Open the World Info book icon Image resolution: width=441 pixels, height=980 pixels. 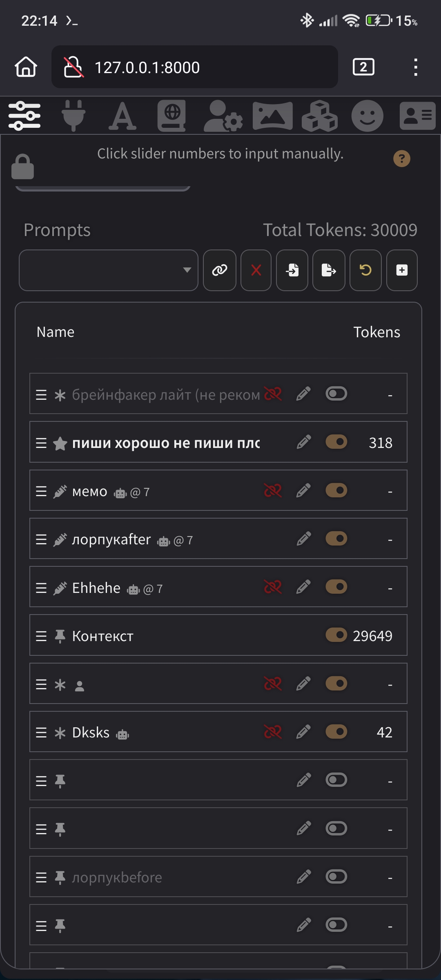(x=172, y=116)
